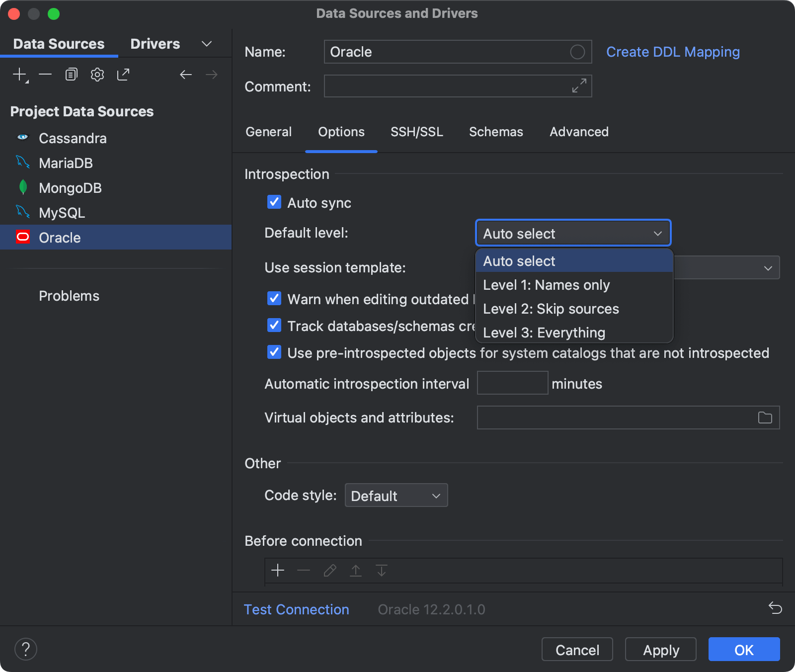This screenshot has width=795, height=672.
Task: Remove the selected data source
Action: [x=45, y=74]
